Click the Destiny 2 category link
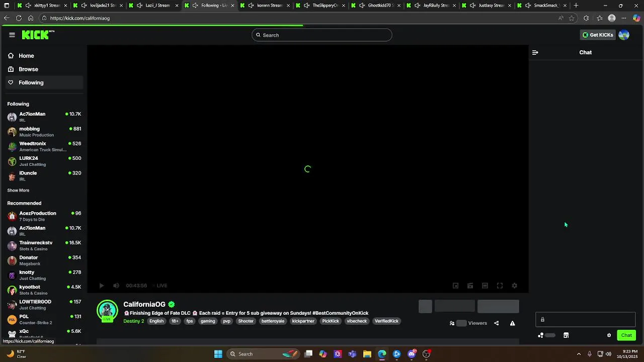The height and width of the screenshot is (362, 644). (x=134, y=321)
